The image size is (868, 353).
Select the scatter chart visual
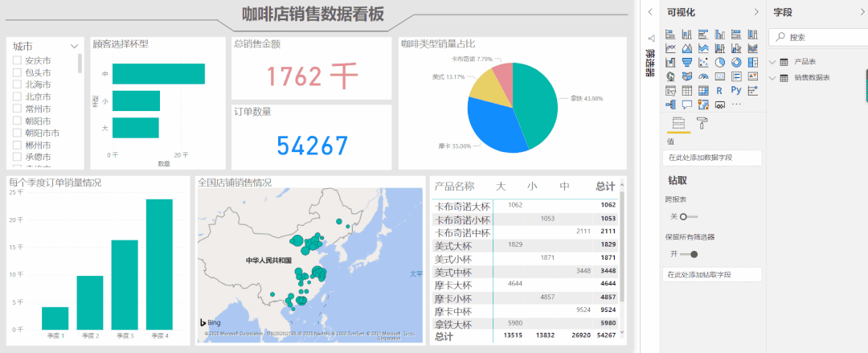(x=703, y=62)
